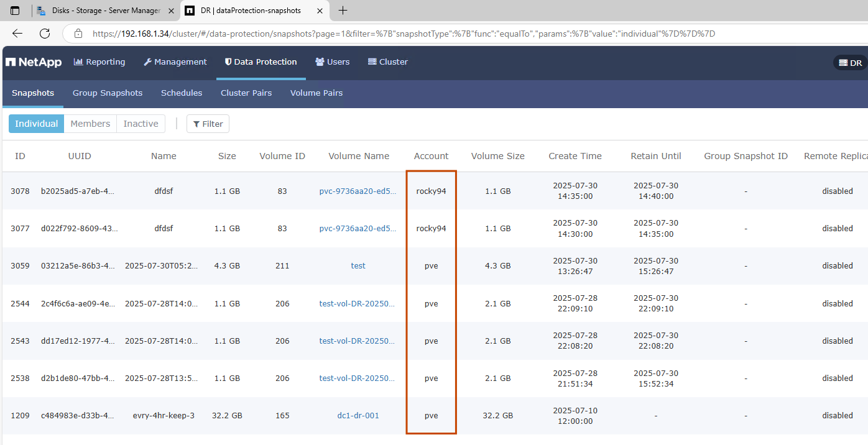Open the dc1-dr-001 volume link
868x445 pixels.
click(358, 415)
